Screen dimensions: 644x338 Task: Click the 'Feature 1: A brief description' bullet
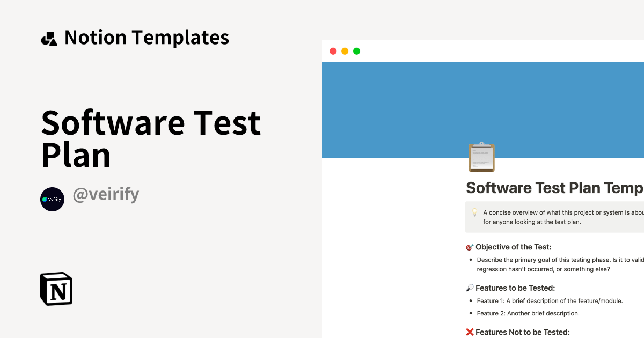pos(550,301)
